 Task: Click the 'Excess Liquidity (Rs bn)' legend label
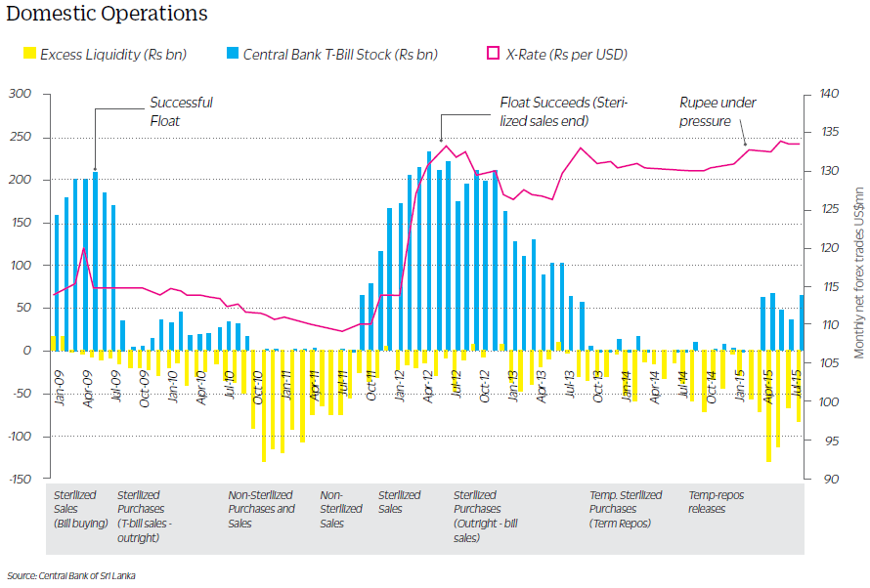pyautogui.click(x=113, y=55)
